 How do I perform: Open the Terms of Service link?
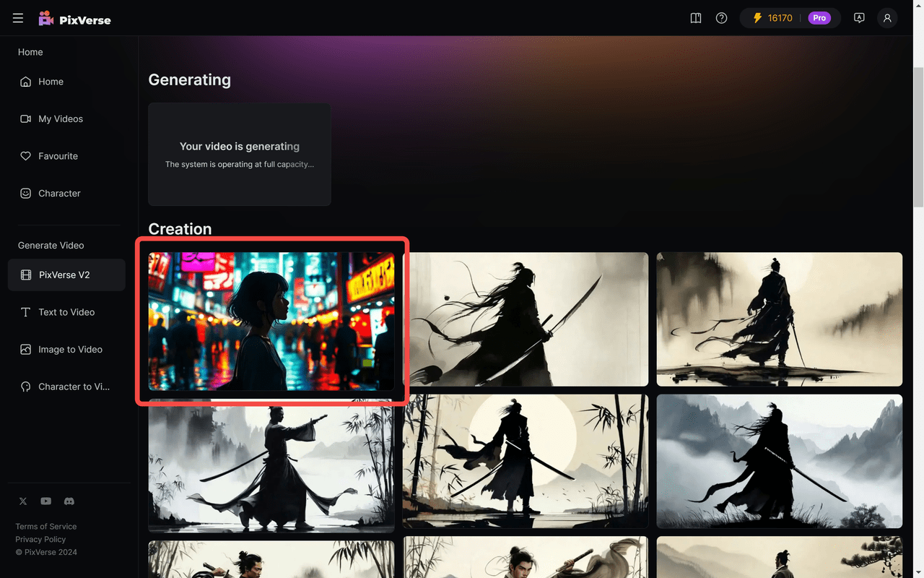click(45, 526)
